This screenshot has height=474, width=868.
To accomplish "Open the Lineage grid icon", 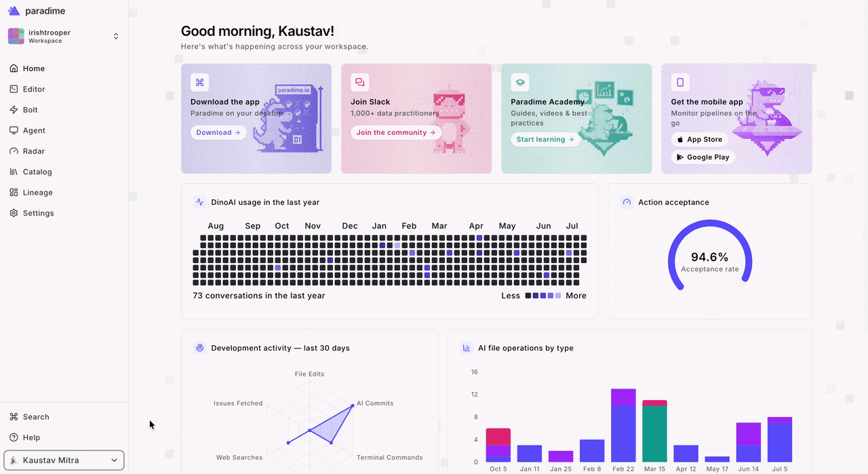I will pyautogui.click(x=14, y=193).
